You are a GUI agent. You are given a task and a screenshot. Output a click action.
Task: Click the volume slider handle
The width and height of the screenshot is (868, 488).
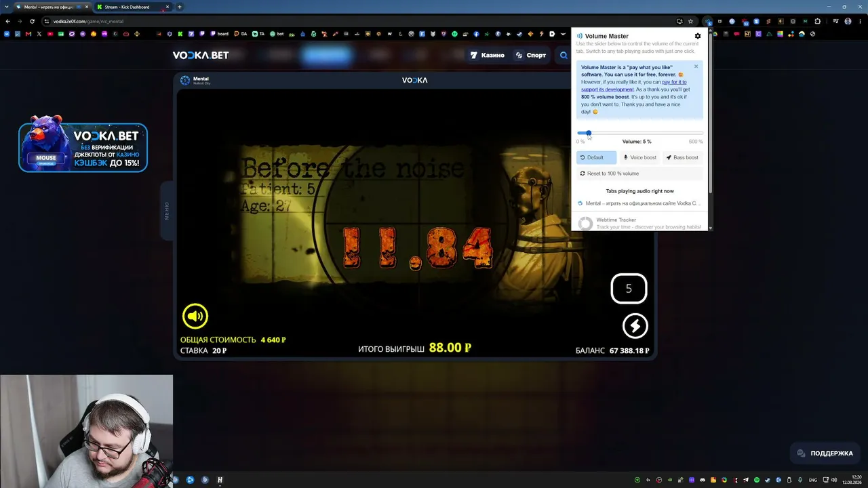589,133
